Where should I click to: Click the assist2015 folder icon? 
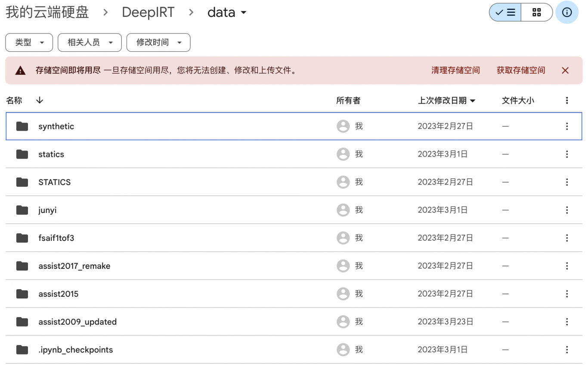point(22,294)
